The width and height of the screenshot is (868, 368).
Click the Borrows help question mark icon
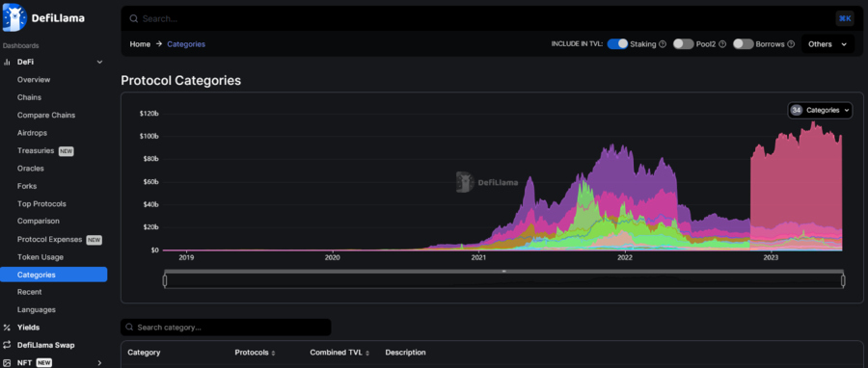791,44
